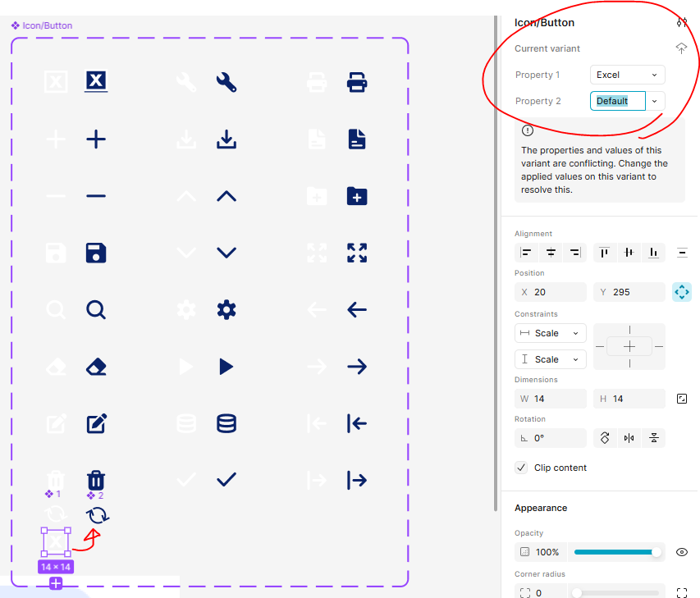Flip horizontal button
Viewport: 700px width, 598px height.
[629, 438]
